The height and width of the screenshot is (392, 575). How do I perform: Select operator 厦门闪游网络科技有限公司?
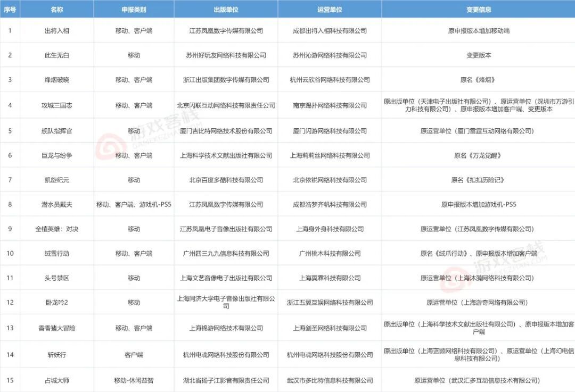330,131
